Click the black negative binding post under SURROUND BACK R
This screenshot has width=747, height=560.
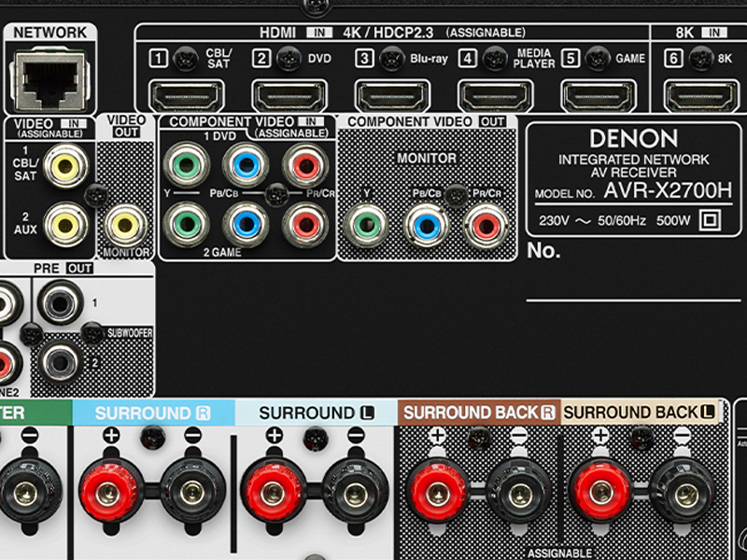[519, 494]
